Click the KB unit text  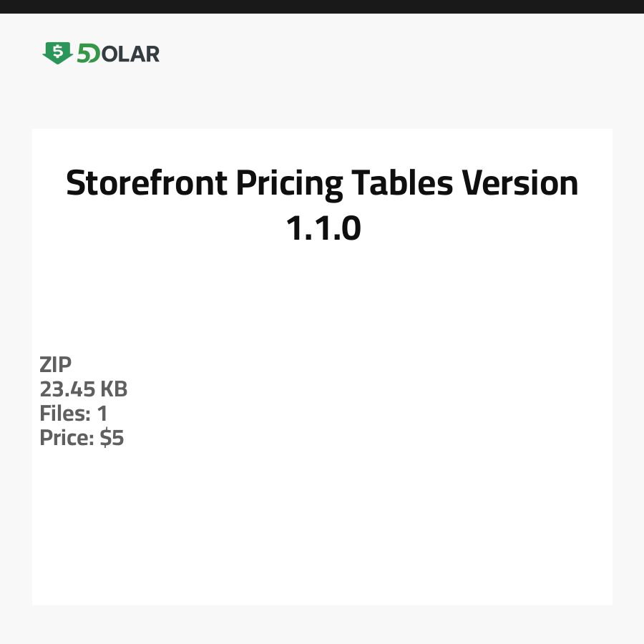pos(113,389)
